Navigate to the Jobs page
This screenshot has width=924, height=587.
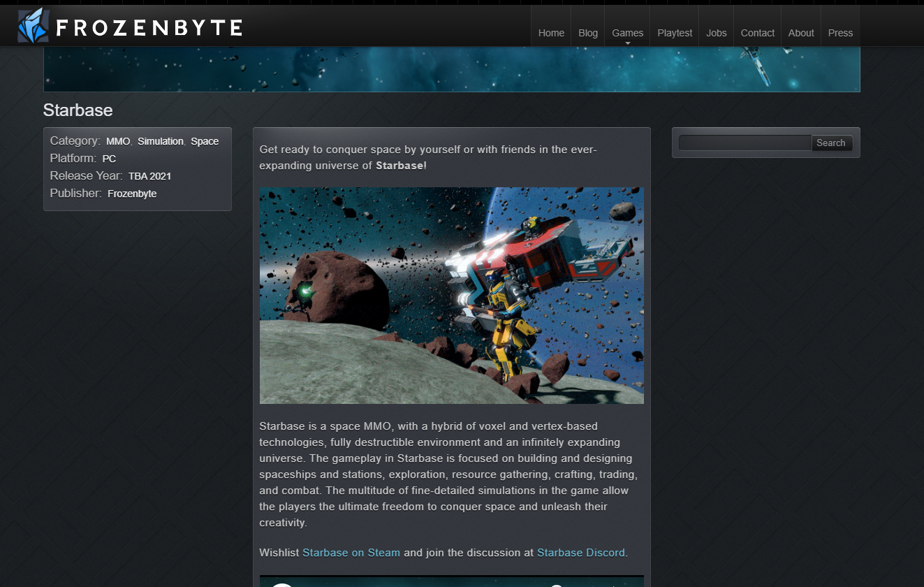pos(716,33)
